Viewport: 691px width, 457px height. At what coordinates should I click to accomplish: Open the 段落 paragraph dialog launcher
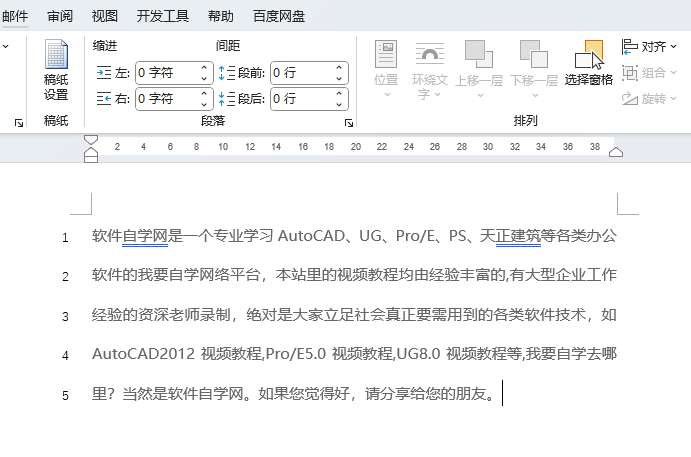tap(349, 123)
